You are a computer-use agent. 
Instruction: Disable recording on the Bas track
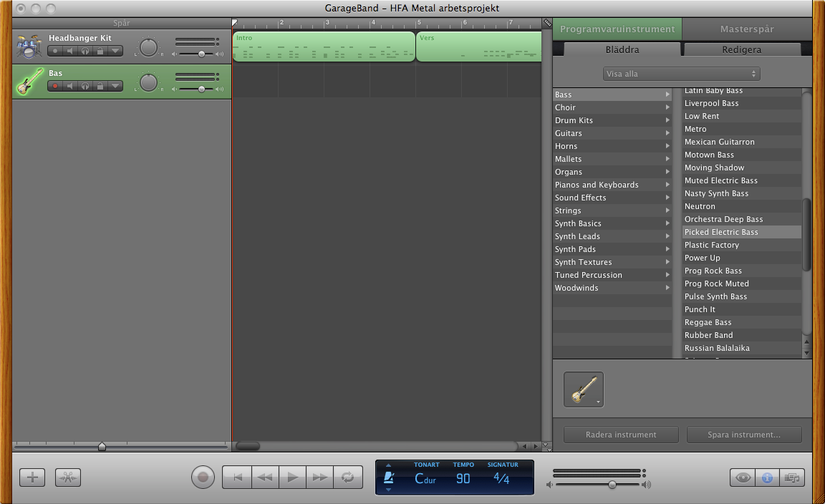point(54,86)
